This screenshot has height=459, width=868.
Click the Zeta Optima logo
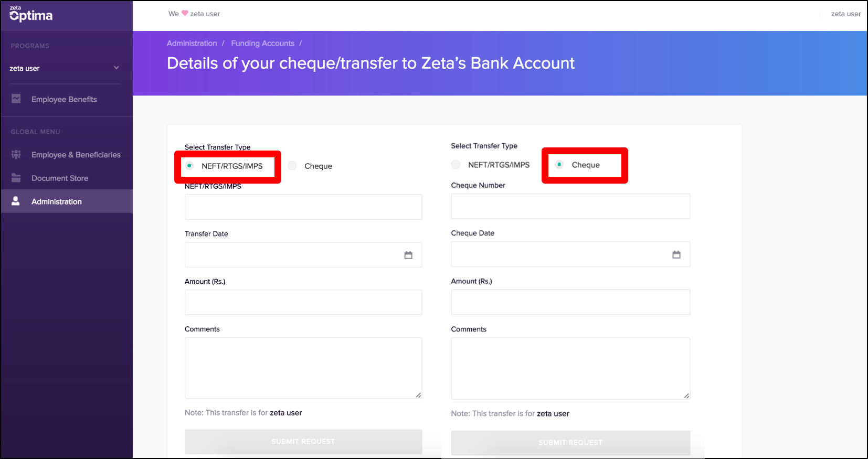click(31, 14)
